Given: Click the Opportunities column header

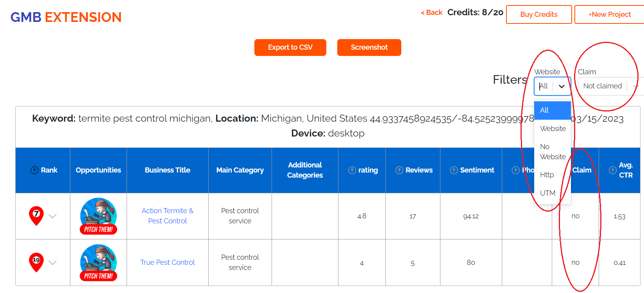Looking at the screenshot, I should pyautogui.click(x=98, y=170).
